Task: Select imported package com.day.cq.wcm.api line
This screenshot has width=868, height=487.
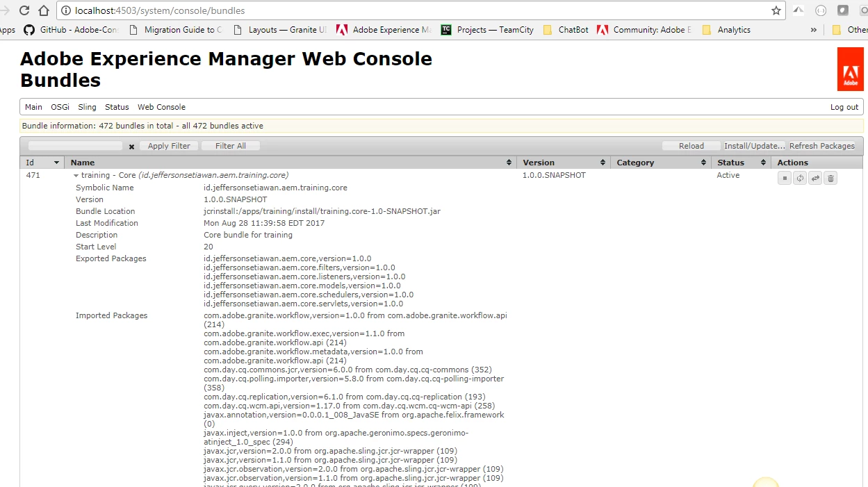Action: [349, 406]
